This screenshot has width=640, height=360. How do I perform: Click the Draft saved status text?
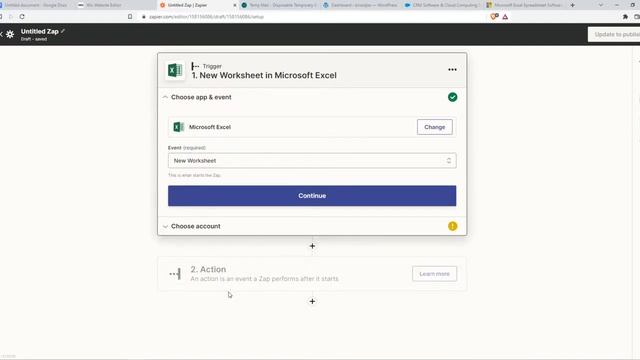pyautogui.click(x=34, y=39)
